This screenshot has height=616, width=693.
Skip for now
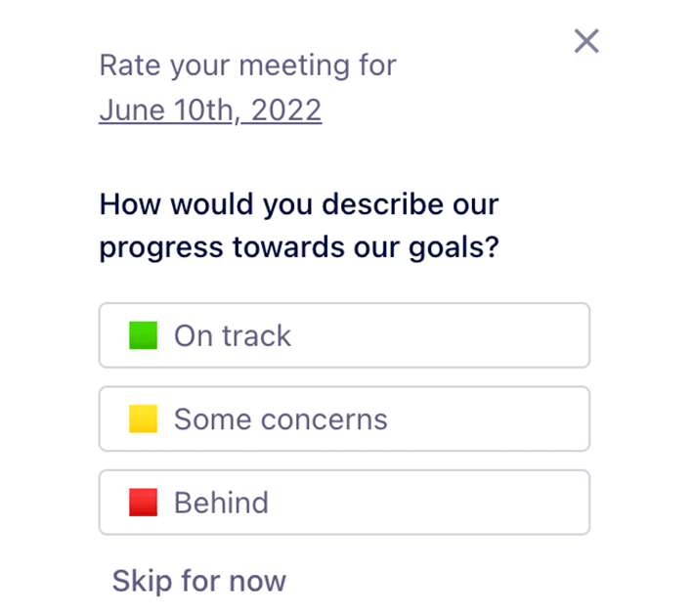[x=199, y=581]
